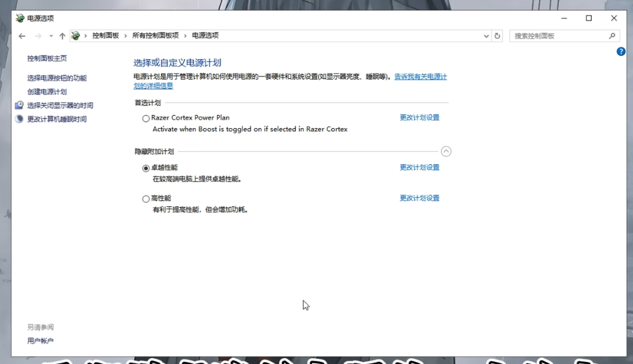633x364 pixels.
Task: Select the 高性能 power plan
Action: [146, 199]
